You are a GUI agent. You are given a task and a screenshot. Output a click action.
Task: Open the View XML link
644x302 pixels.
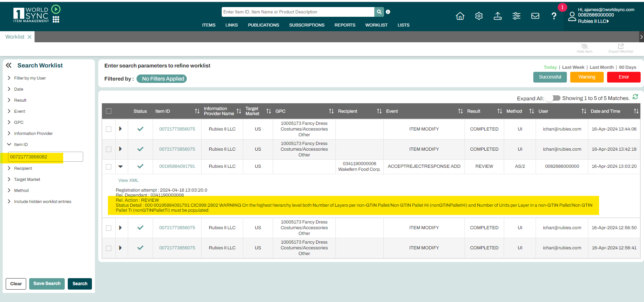[x=128, y=180]
